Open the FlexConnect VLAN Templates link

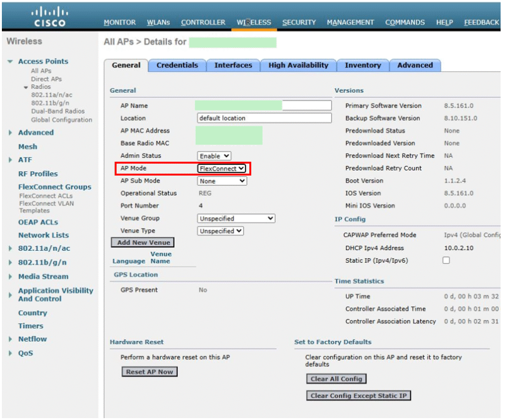coord(46,207)
